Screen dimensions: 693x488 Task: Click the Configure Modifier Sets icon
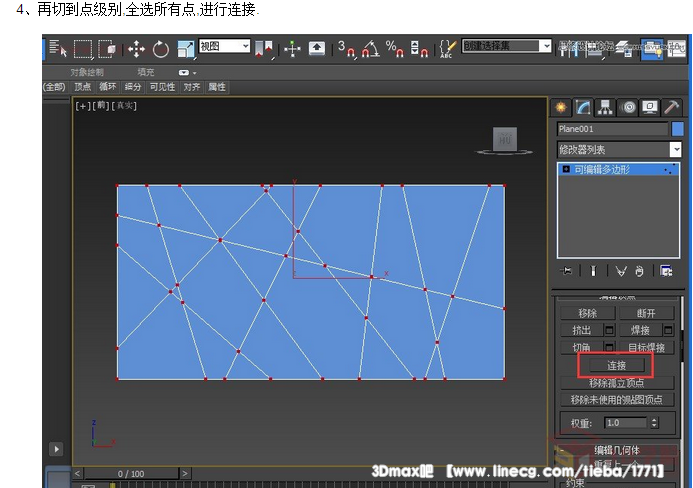tap(666, 271)
